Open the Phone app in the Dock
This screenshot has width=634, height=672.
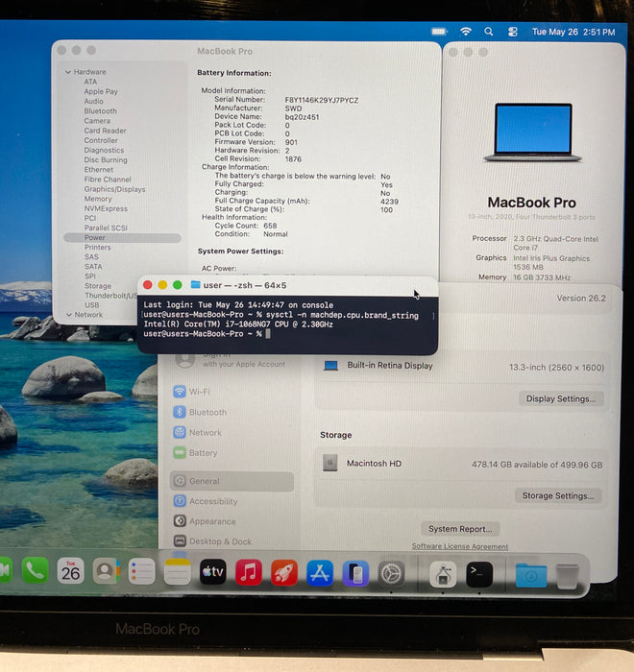click(36, 571)
